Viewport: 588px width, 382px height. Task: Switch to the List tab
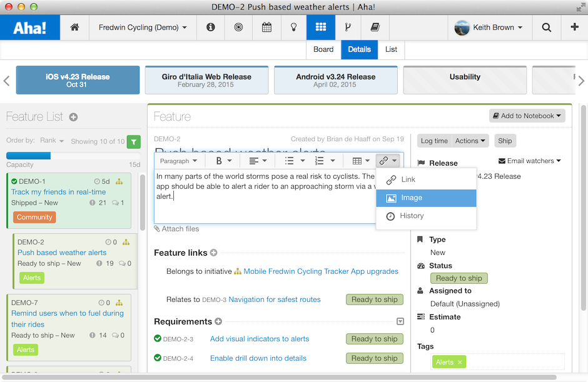point(391,49)
